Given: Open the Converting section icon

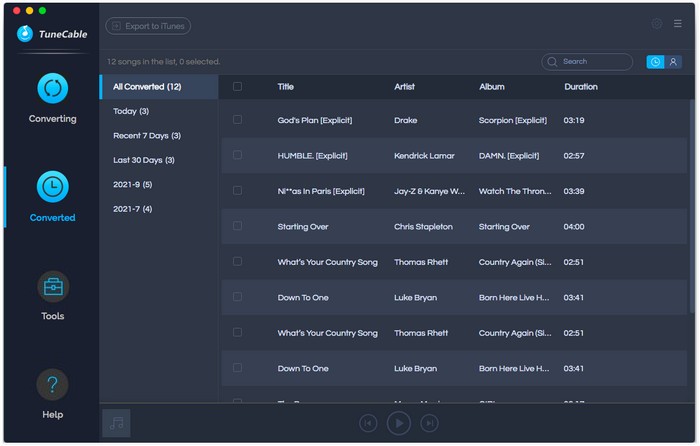Looking at the screenshot, I should pos(53,88).
